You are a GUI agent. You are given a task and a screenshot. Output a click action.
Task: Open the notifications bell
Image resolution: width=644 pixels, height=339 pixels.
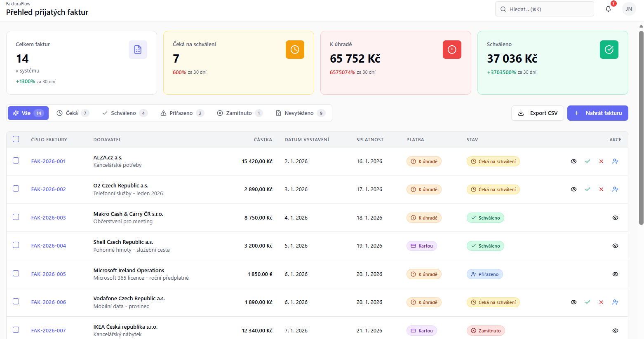tap(608, 9)
